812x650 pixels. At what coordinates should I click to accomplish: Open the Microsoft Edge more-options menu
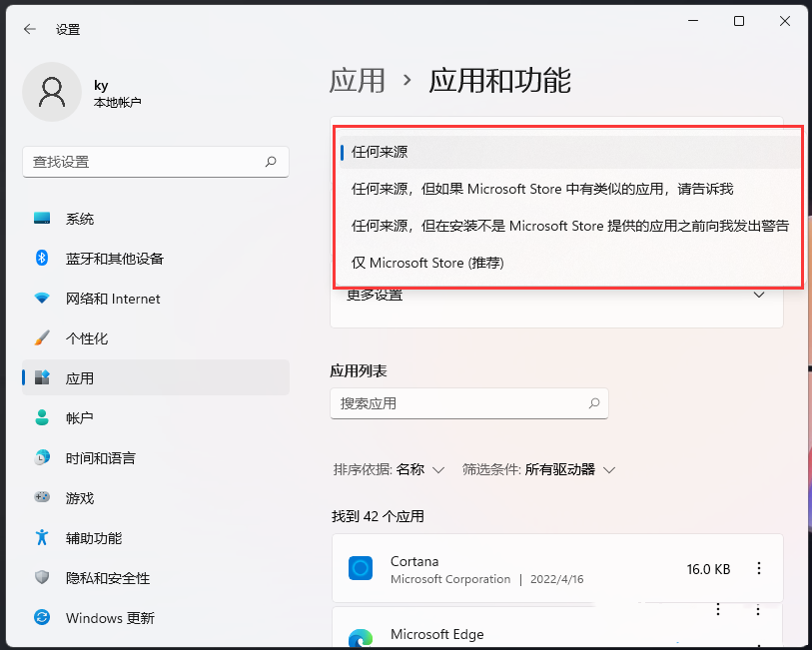coord(758,609)
